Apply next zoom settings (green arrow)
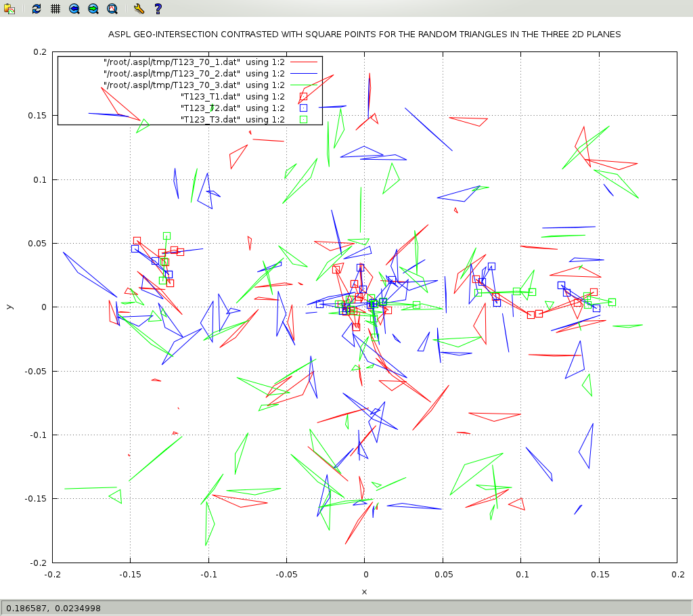 pos(93,9)
